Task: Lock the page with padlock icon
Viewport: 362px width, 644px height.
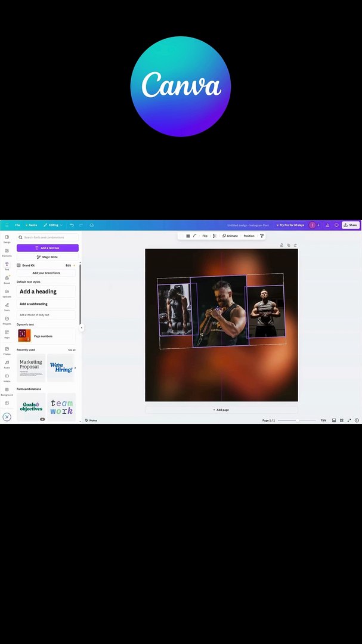Action: [x=281, y=245]
